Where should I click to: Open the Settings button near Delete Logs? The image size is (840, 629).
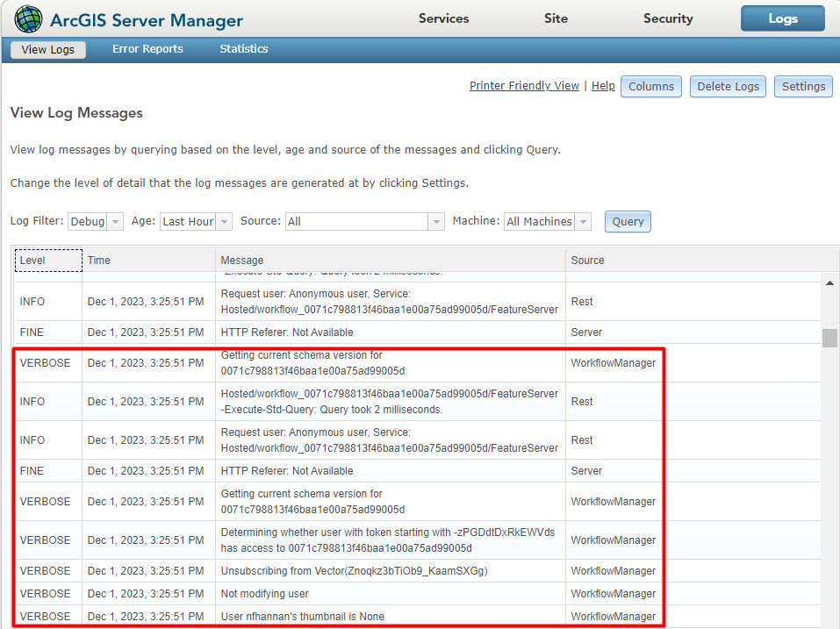(802, 86)
